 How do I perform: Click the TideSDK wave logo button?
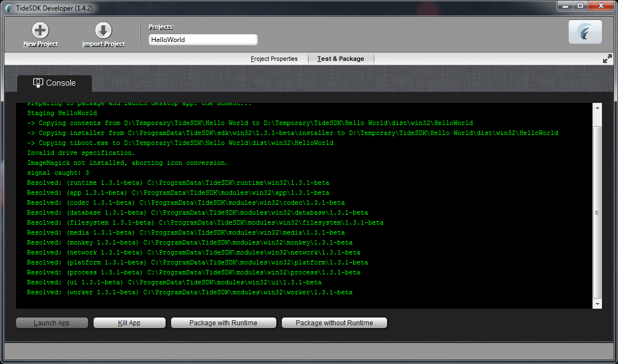[585, 32]
